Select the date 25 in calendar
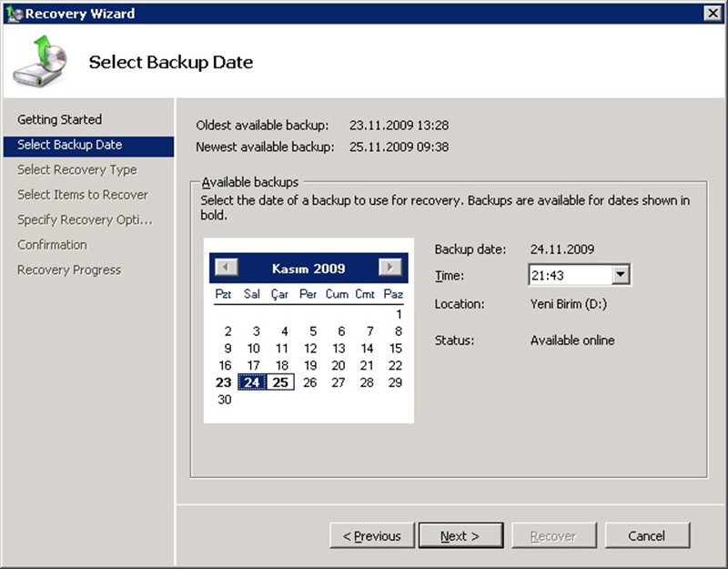 [x=280, y=382]
